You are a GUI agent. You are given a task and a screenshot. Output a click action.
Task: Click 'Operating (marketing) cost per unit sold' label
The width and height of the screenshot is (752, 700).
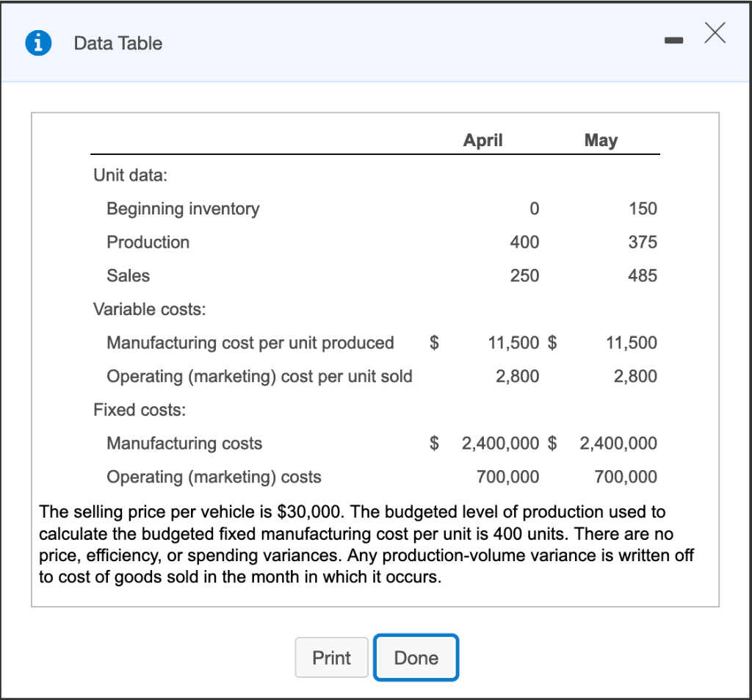pyautogui.click(x=259, y=377)
